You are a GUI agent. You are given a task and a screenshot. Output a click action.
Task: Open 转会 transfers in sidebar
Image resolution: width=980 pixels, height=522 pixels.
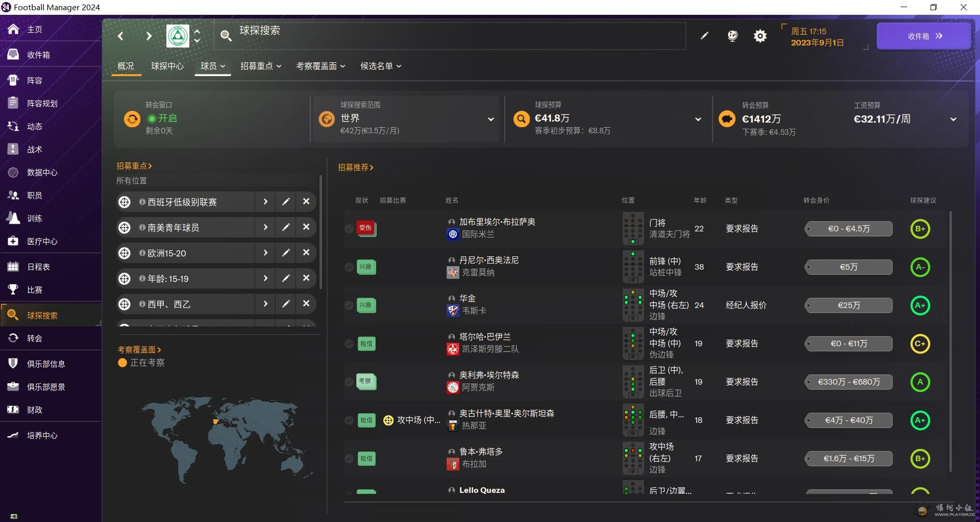point(51,338)
